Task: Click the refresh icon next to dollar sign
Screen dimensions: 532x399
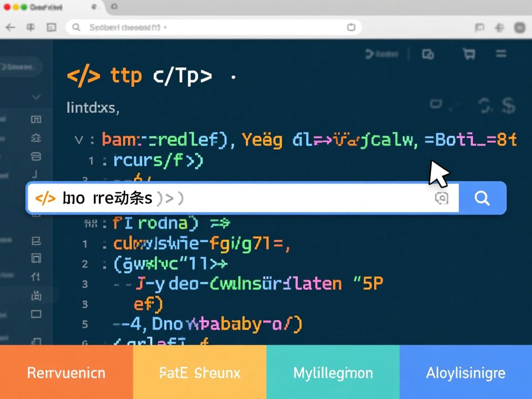Action: 484,105
